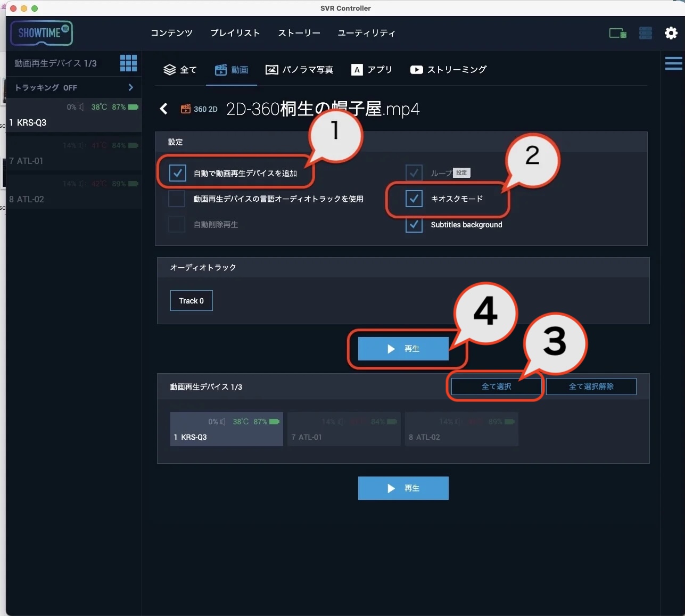
Task: Open the settings gear icon
Action: point(671,33)
